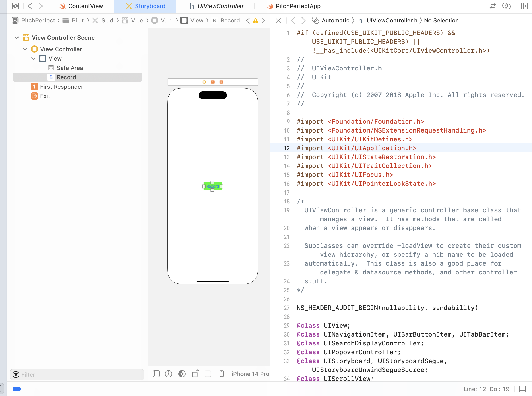Screen dimensions: 532x396
Task: Switch to ContentView tab
Action: pos(81,6)
